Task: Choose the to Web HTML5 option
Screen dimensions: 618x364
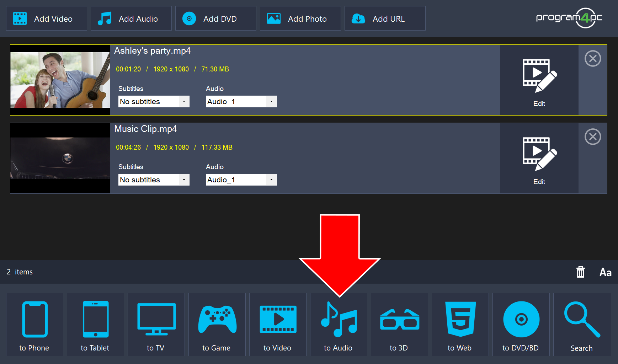Action: [460, 325]
